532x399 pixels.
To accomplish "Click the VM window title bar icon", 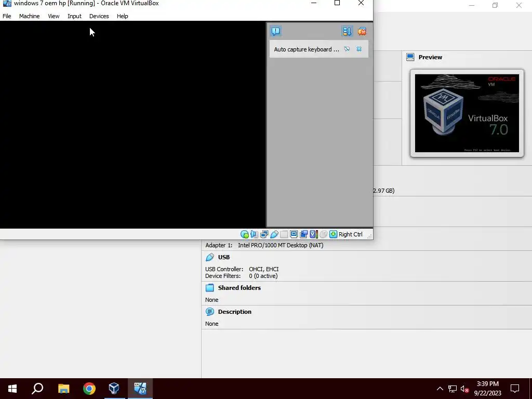I will click(7, 4).
